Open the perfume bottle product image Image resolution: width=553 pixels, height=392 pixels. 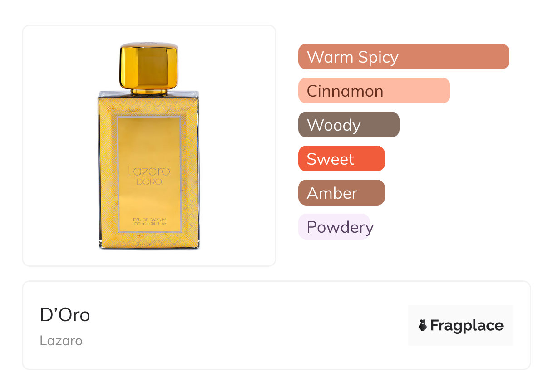tap(149, 145)
